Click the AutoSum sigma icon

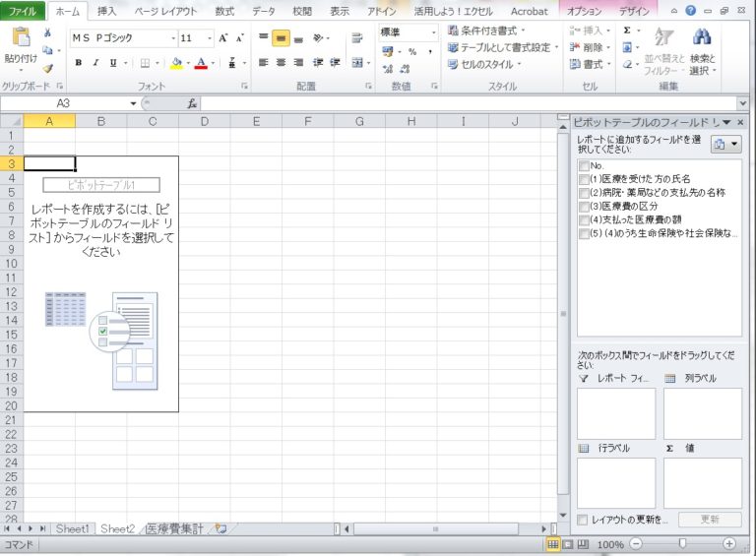[627, 31]
